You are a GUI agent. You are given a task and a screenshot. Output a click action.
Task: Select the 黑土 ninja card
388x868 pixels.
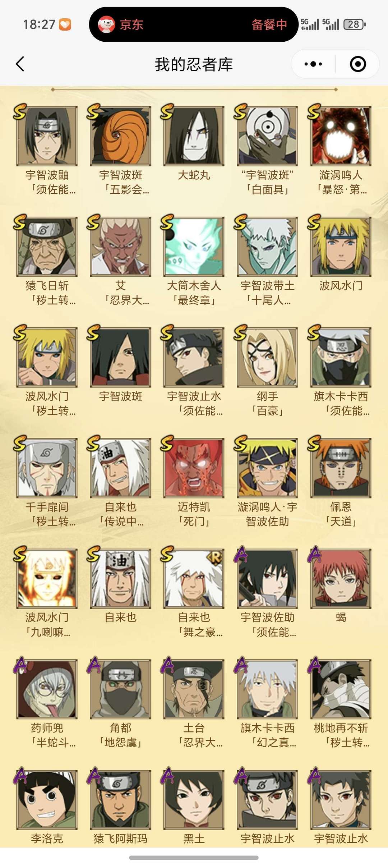(x=194, y=800)
